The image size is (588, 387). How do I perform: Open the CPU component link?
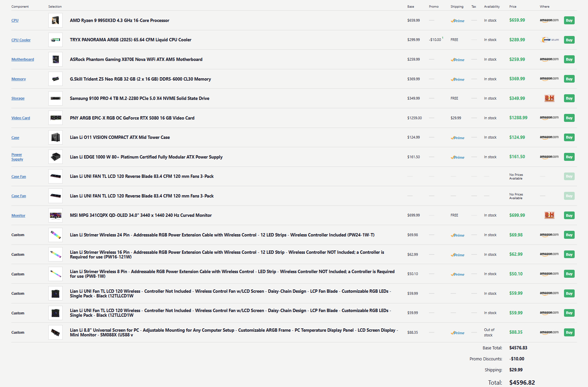coord(15,20)
